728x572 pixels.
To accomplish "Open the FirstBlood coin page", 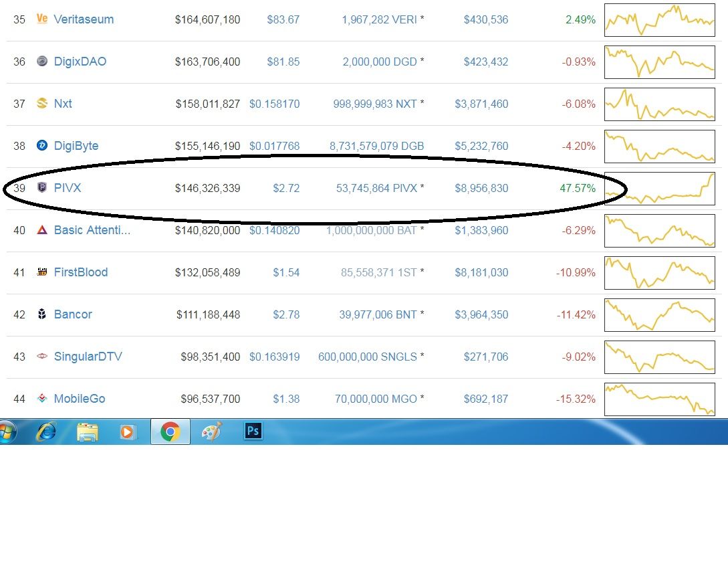I will tap(81, 272).
